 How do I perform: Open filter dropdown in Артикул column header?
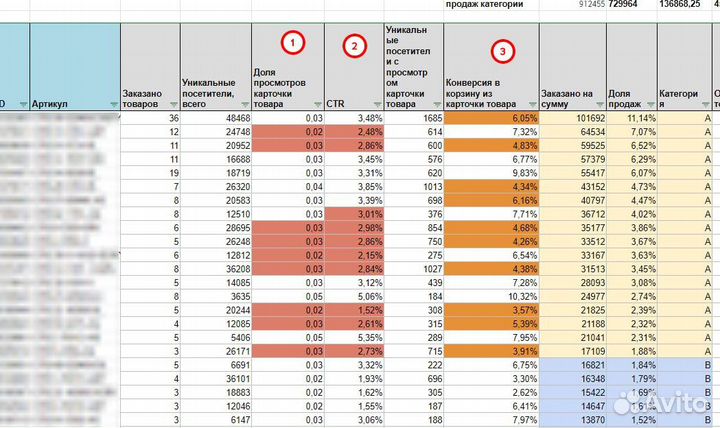point(110,103)
